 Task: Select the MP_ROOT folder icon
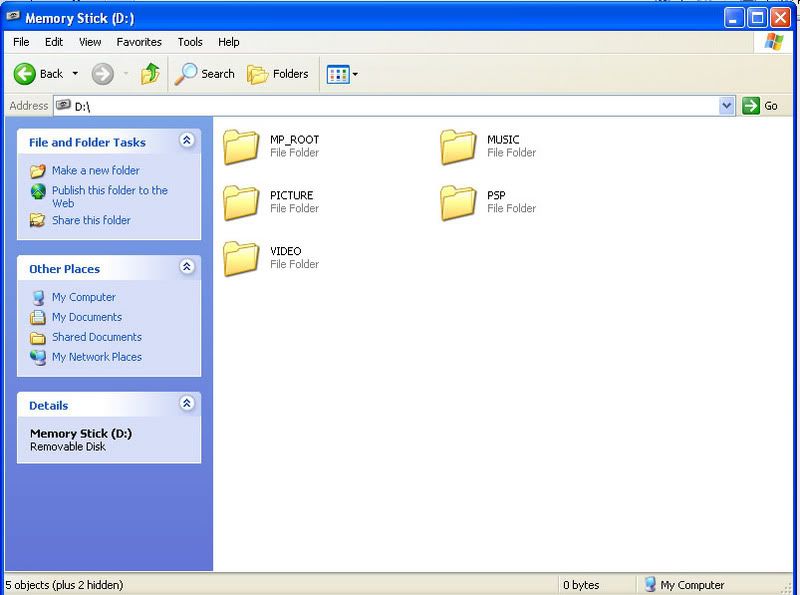(x=241, y=147)
